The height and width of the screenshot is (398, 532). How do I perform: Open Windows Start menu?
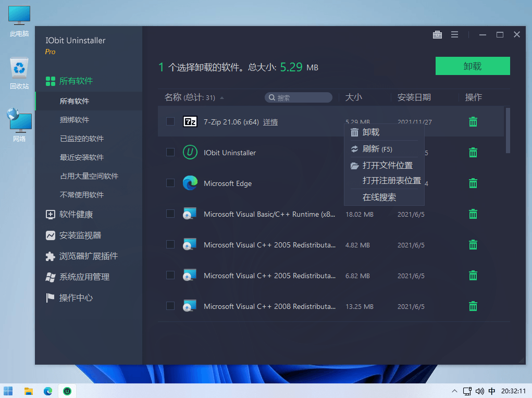point(8,391)
